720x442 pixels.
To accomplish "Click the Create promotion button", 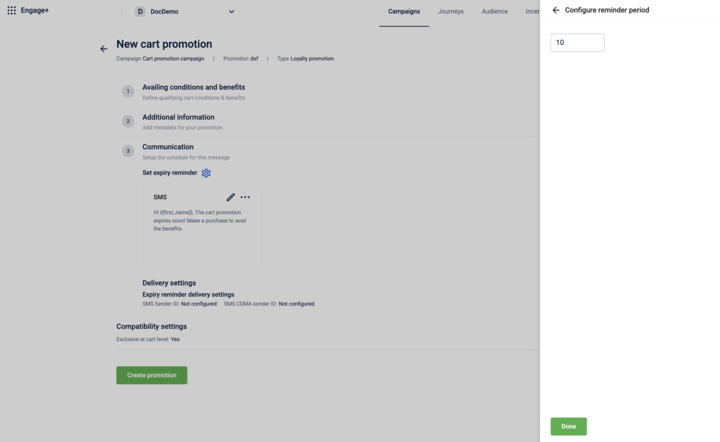I will coord(152,375).
